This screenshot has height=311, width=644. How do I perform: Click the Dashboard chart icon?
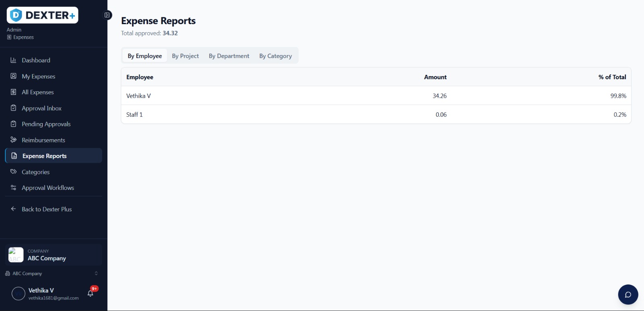point(13,60)
